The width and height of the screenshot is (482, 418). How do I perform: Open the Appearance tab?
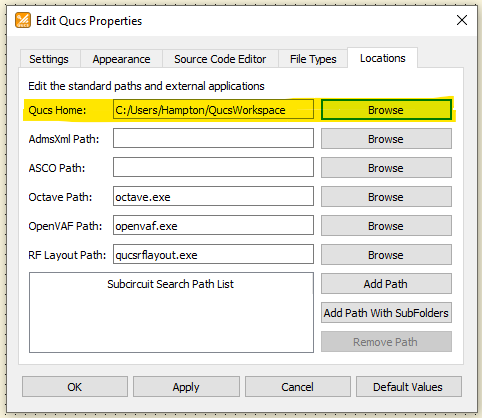121,59
